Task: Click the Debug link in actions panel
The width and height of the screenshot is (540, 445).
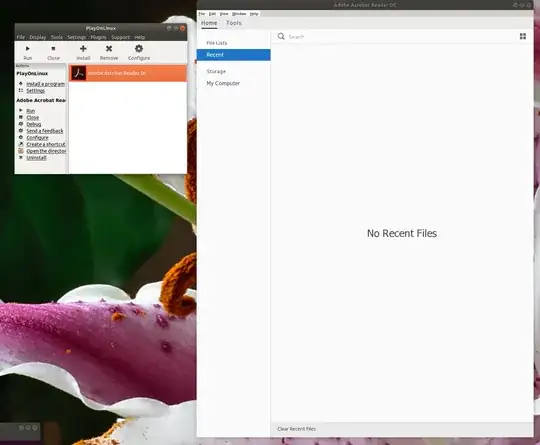Action: 34,124
